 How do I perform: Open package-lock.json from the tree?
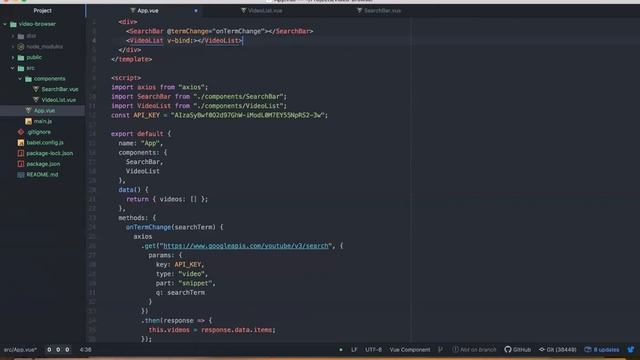pyautogui.click(x=49, y=153)
